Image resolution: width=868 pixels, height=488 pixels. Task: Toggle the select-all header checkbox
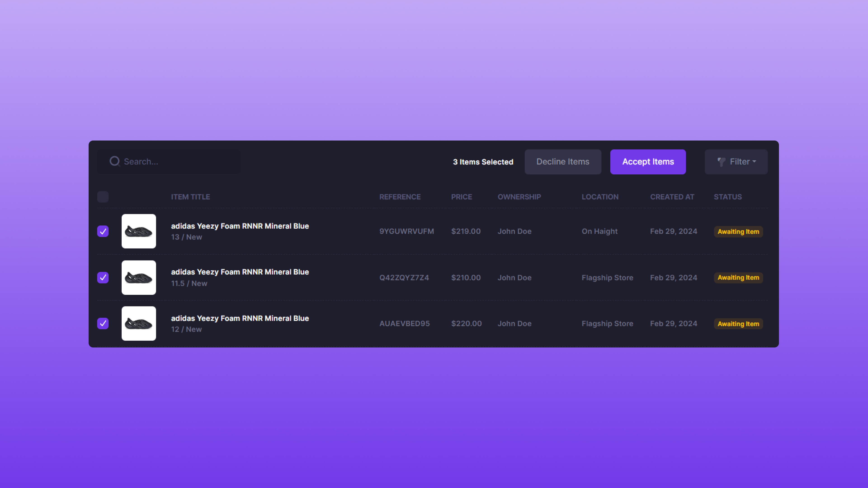click(x=103, y=197)
